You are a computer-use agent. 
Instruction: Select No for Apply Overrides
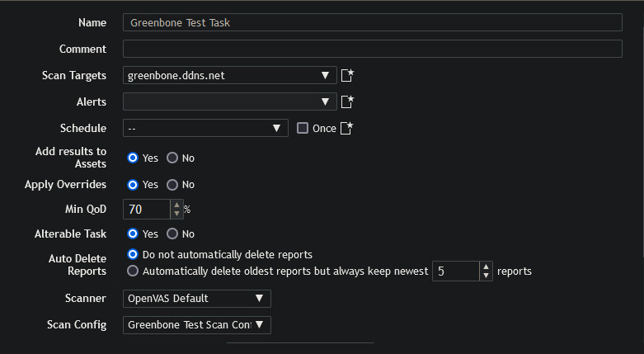[x=172, y=185]
